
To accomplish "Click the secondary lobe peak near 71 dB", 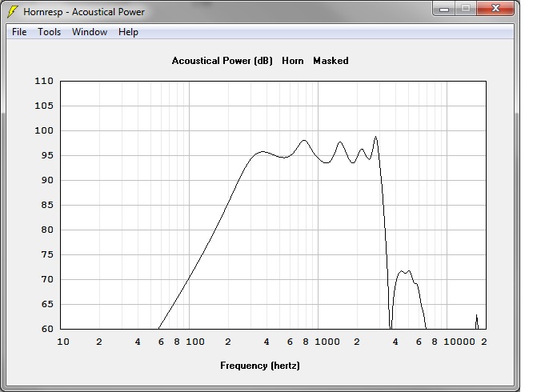I will pyautogui.click(x=403, y=271).
